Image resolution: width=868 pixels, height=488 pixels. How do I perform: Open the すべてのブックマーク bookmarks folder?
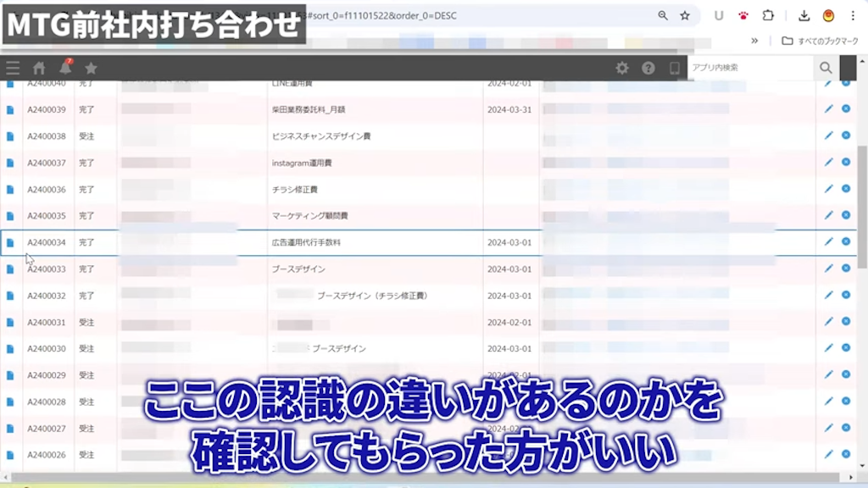coord(814,40)
